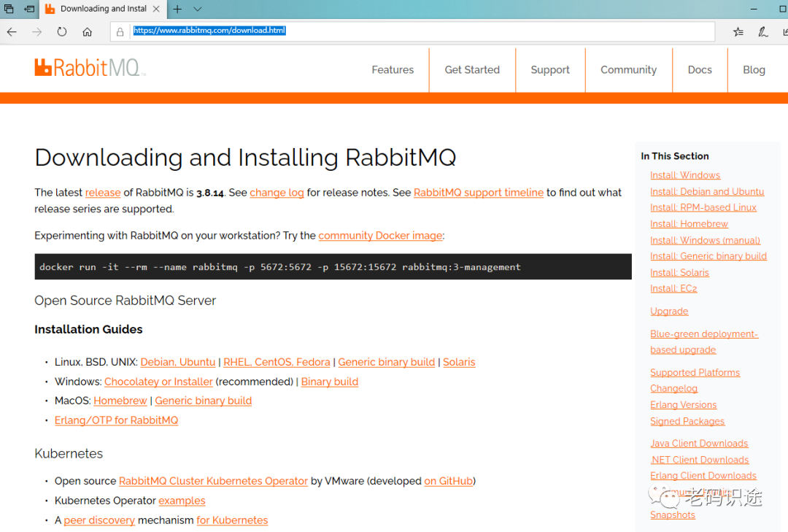
Task: Open Linux Generic binary build link
Action: pyautogui.click(x=387, y=362)
